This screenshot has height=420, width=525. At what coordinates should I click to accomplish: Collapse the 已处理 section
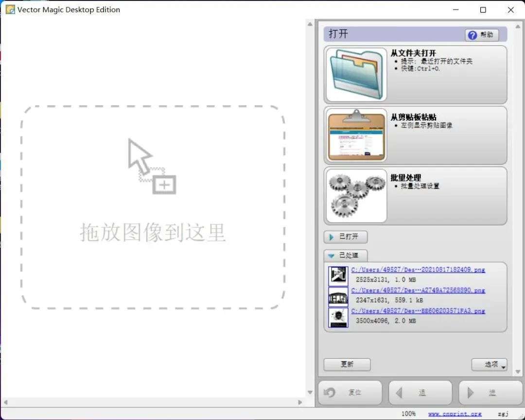(x=346, y=255)
